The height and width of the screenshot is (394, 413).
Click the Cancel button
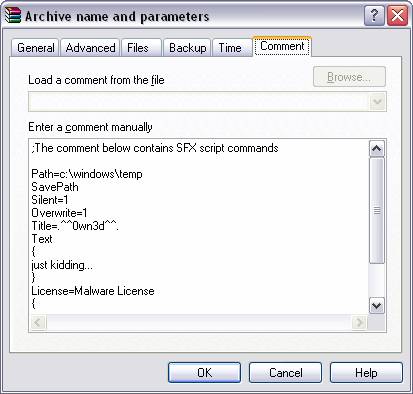click(x=285, y=372)
